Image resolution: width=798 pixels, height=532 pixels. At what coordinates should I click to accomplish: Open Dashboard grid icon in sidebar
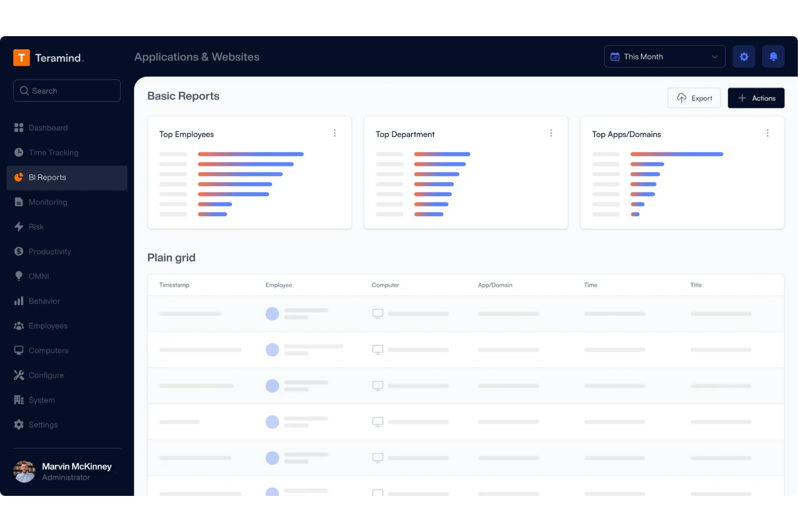[x=19, y=128]
